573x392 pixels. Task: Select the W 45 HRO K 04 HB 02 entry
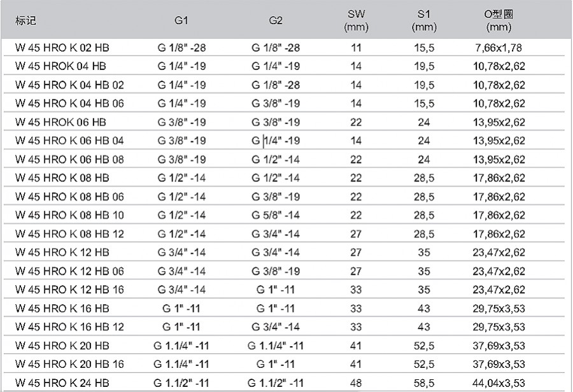(69, 85)
